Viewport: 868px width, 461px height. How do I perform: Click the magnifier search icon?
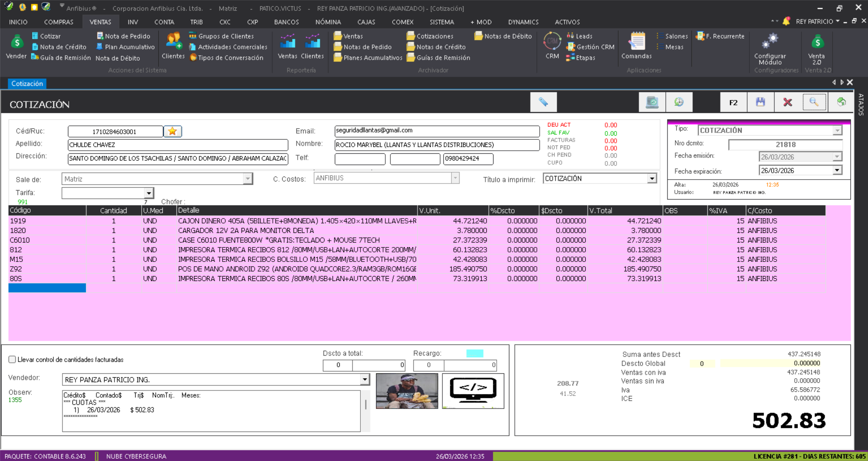814,102
